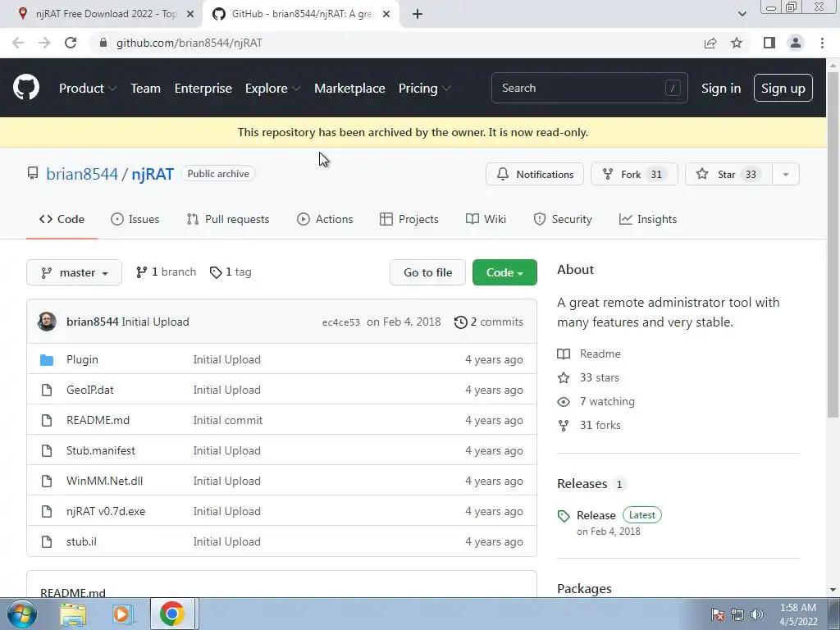Viewport: 840px width, 630px height.
Task: Open the media player taskbar icon
Action: click(x=121, y=614)
